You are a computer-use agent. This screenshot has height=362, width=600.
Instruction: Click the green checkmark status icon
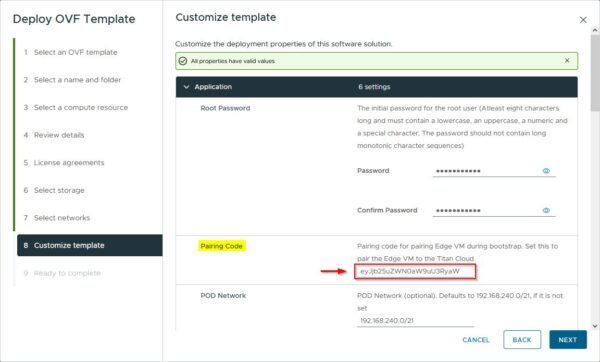[183, 61]
